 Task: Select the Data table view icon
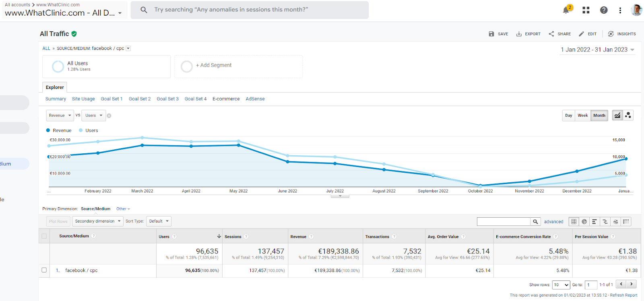click(574, 221)
